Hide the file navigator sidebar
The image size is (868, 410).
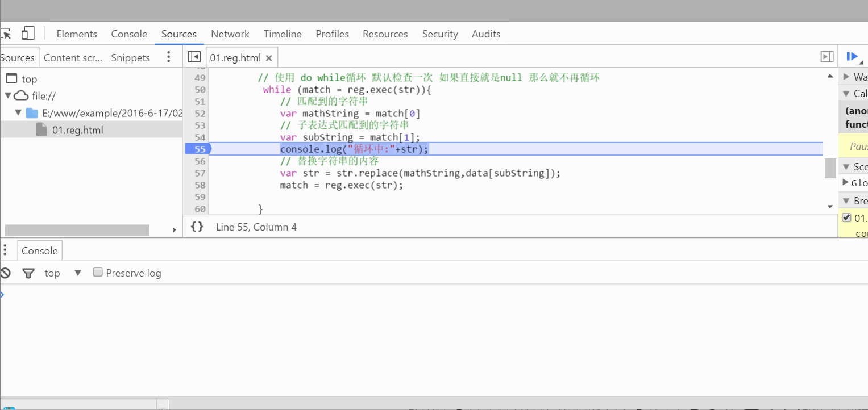tap(194, 57)
